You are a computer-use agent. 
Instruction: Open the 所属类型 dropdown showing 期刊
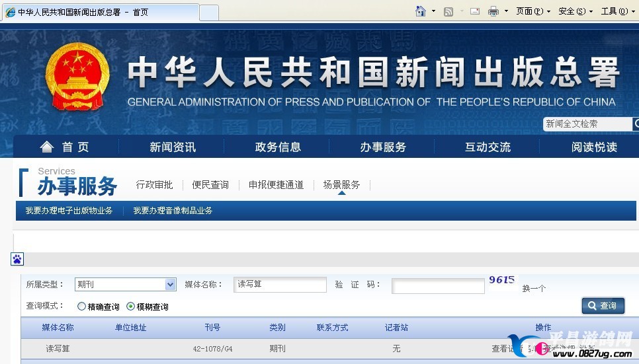(x=125, y=285)
